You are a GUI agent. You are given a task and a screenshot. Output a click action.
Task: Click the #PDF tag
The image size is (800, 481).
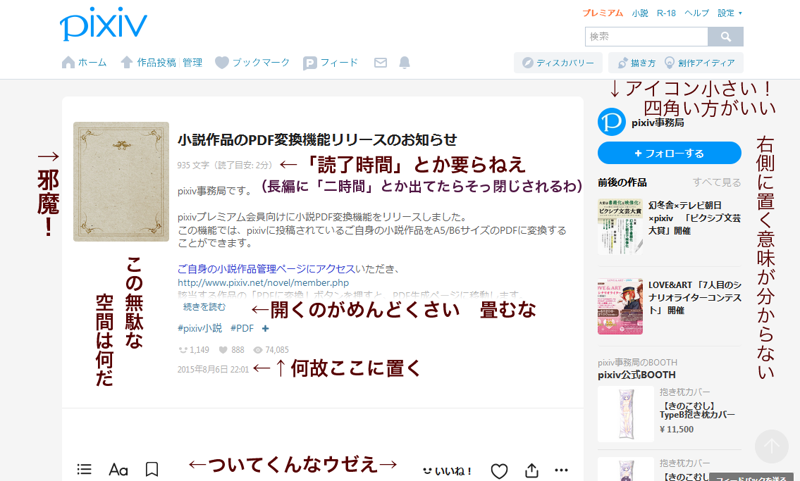[x=242, y=328]
